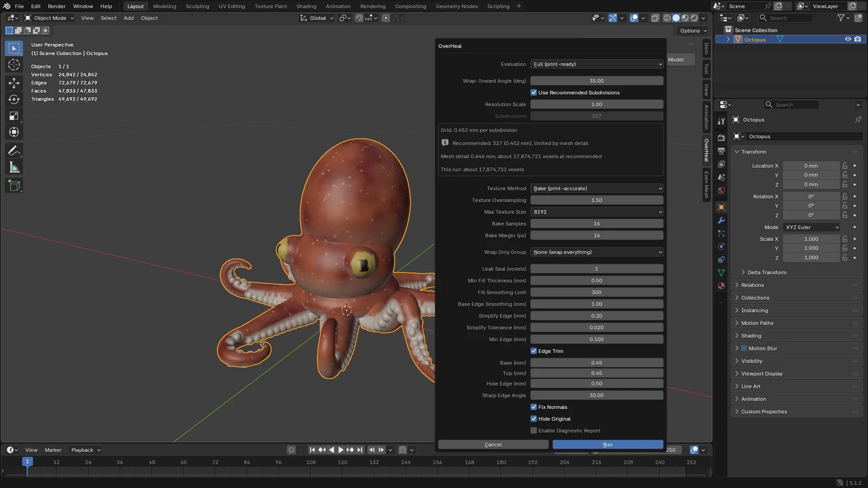Lock the Location X transform

[x=845, y=166]
